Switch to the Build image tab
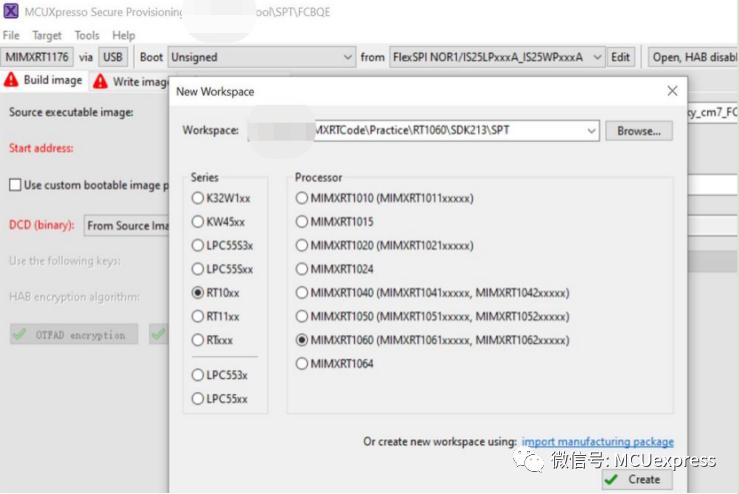739x494 pixels. [44, 80]
